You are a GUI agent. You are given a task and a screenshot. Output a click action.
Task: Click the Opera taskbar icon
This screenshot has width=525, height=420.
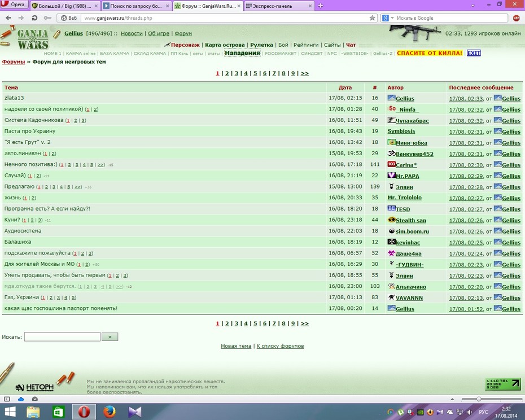(x=84, y=412)
